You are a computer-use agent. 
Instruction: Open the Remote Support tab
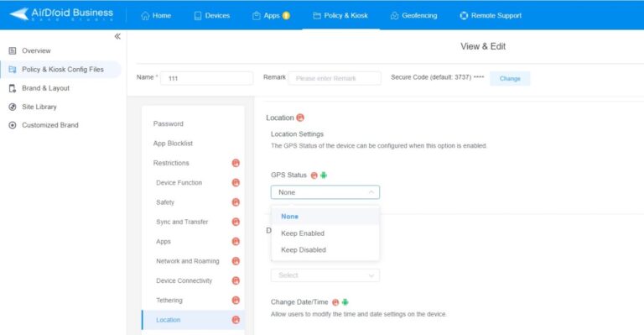pyautogui.click(x=491, y=16)
